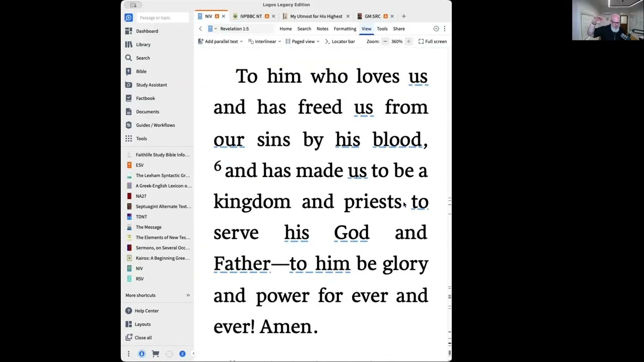Viewport: 644px width, 362px height.
Task: Open the Add parallel text dropdown
Action: coord(221,41)
